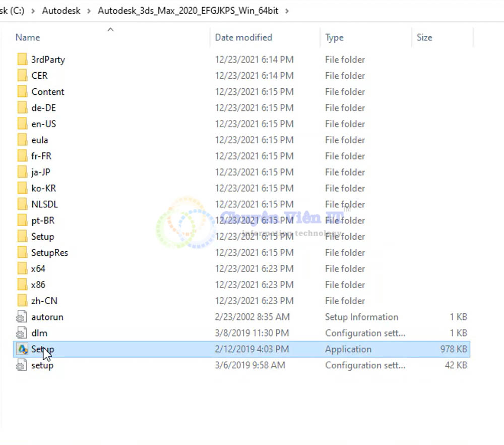Click the lowercase setup configuration file icon
Viewport: 504px width, 445px height.
point(22,365)
